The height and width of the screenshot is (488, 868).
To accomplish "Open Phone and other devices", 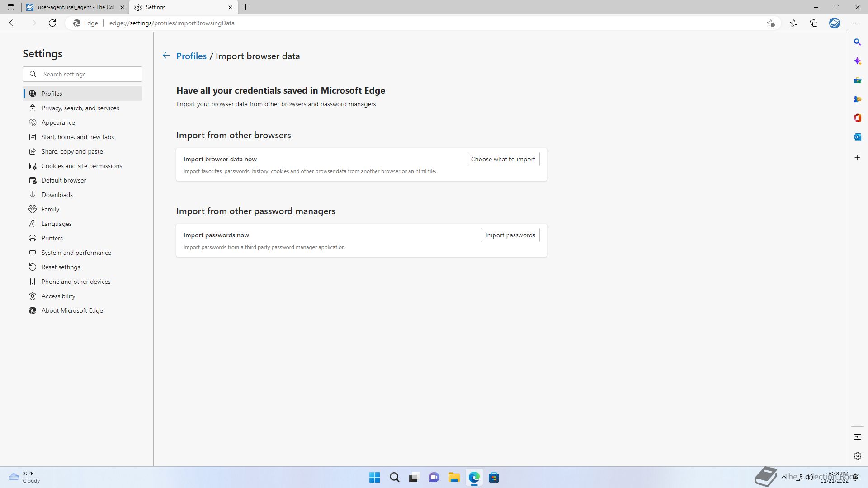I will click(x=82, y=282).
